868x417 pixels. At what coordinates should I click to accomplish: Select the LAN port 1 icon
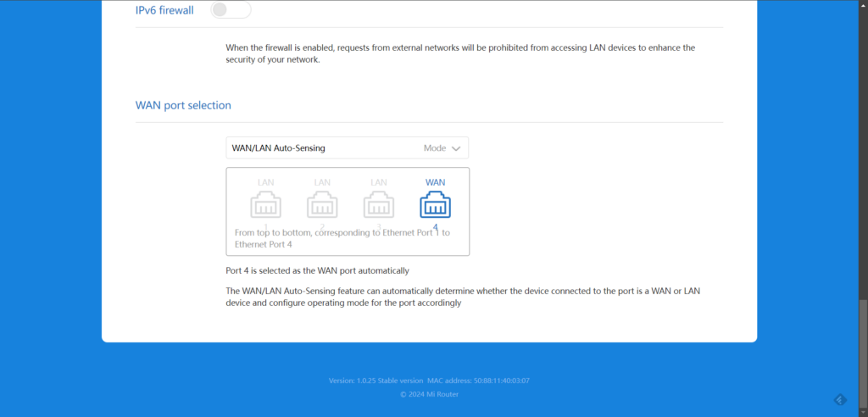coord(265,205)
